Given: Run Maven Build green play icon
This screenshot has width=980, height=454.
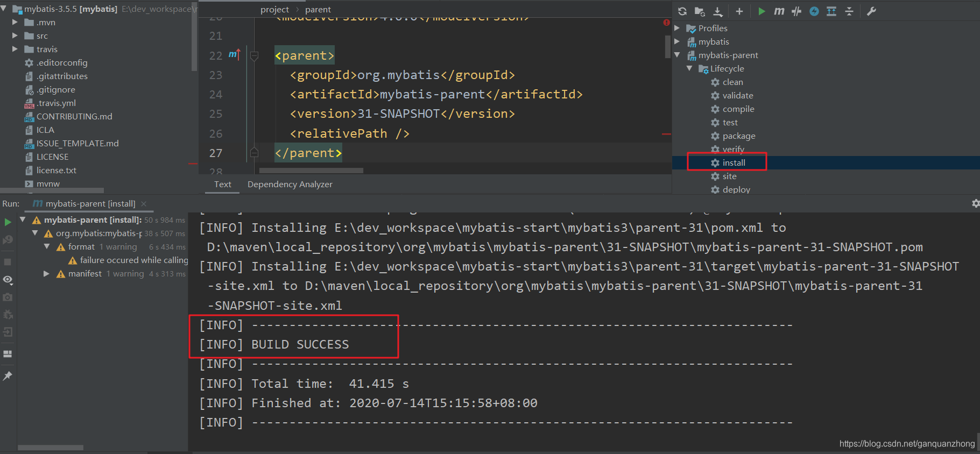Looking at the screenshot, I should (762, 11).
